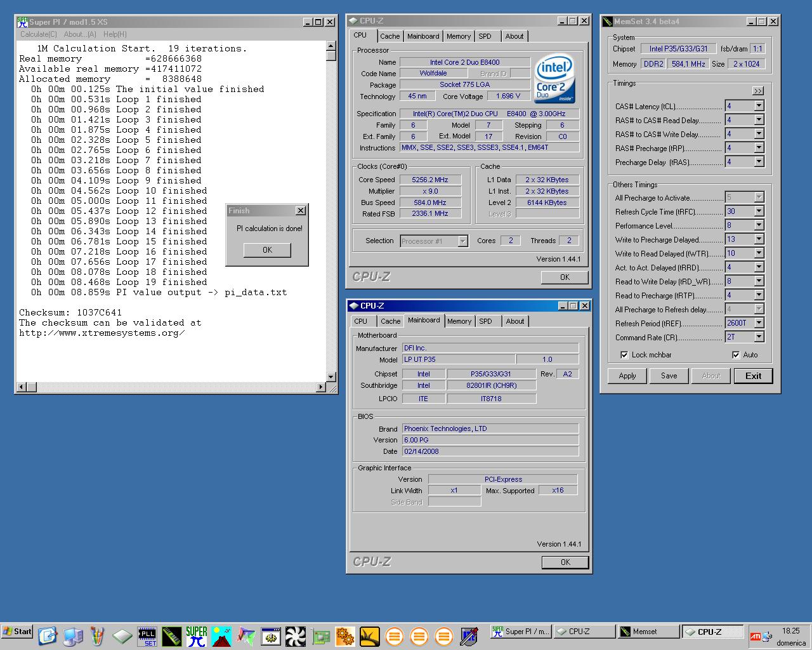The image size is (812, 650).
Task: Open the Precharge Delay (tRAS) dropdown
Action: (759, 162)
